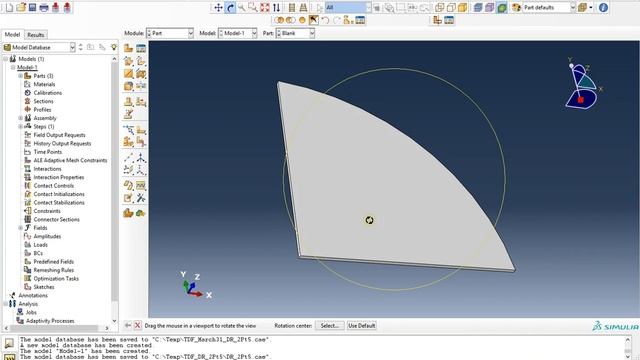The width and height of the screenshot is (640, 360).
Task: Expand the Fields tree node
Action: (x=20, y=228)
